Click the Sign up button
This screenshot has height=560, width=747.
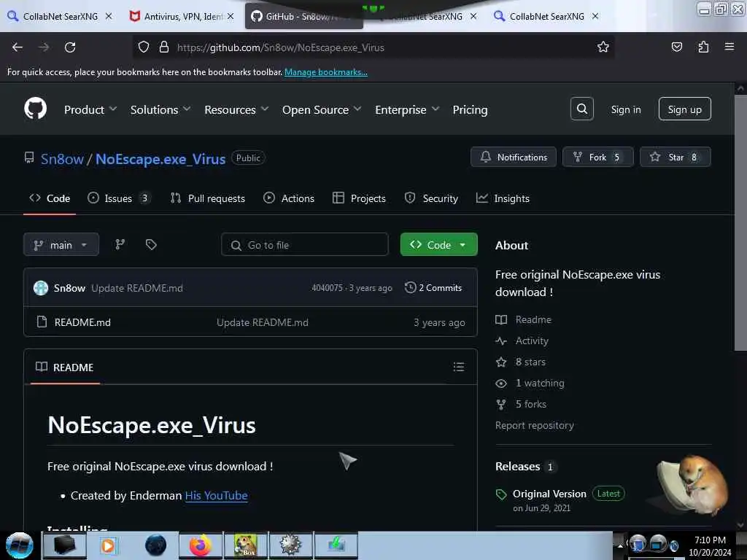[684, 109]
